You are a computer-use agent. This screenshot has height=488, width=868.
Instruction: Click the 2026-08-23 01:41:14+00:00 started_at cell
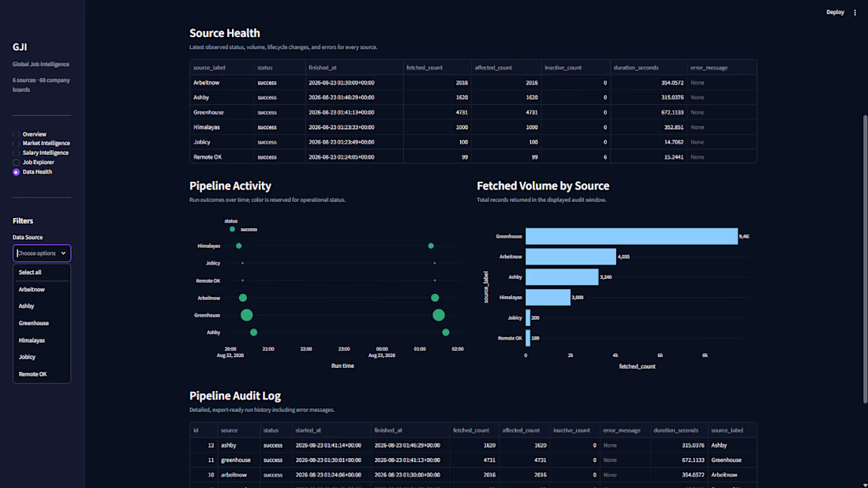(331, 445)
